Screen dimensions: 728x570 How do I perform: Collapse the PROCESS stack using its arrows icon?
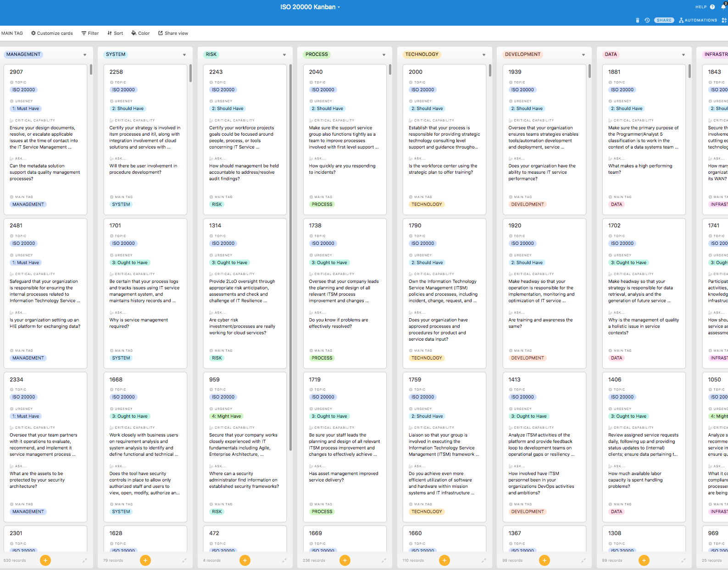[x=384, y=560]
